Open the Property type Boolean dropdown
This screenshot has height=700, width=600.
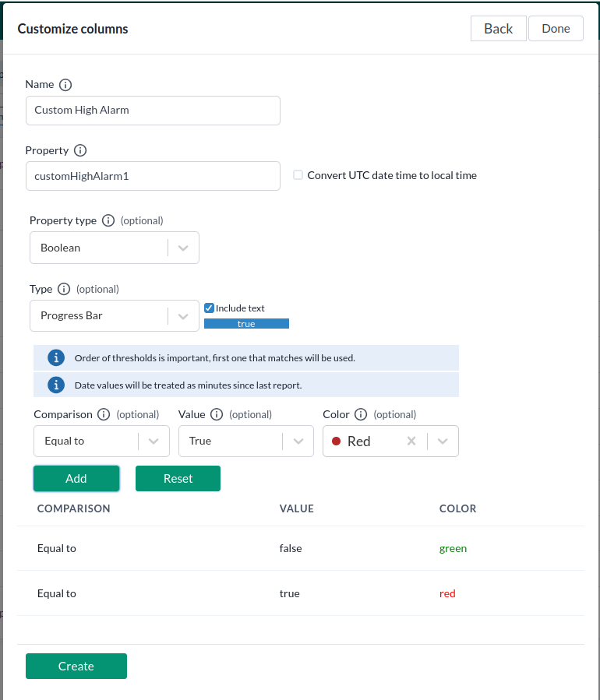182,247
